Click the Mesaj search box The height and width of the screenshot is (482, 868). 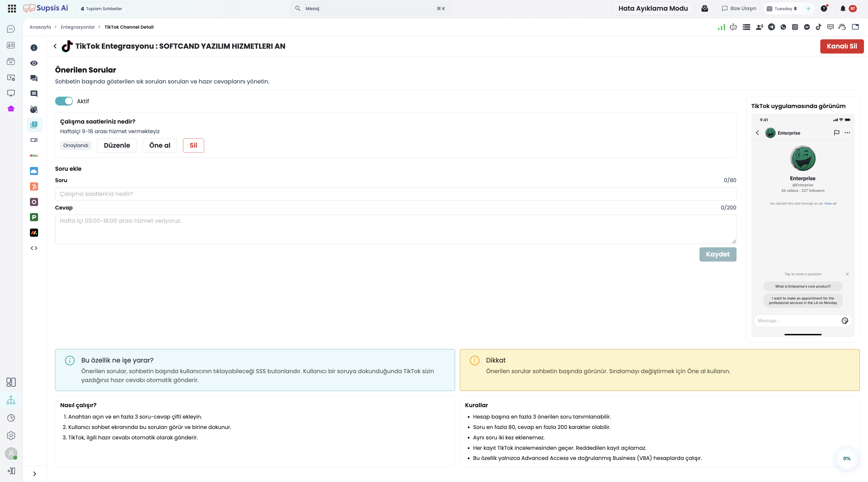tap(371, 8)
